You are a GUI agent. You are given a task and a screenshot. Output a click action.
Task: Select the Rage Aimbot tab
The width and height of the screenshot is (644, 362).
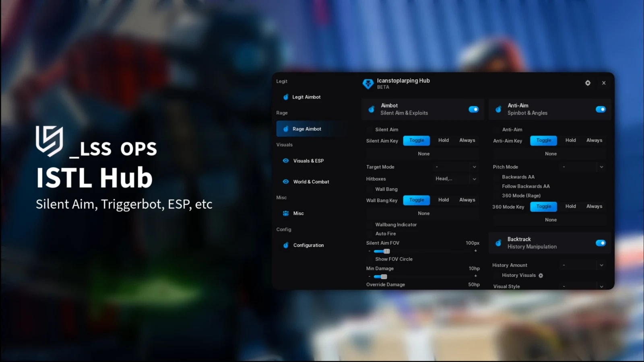click(311, 129)
